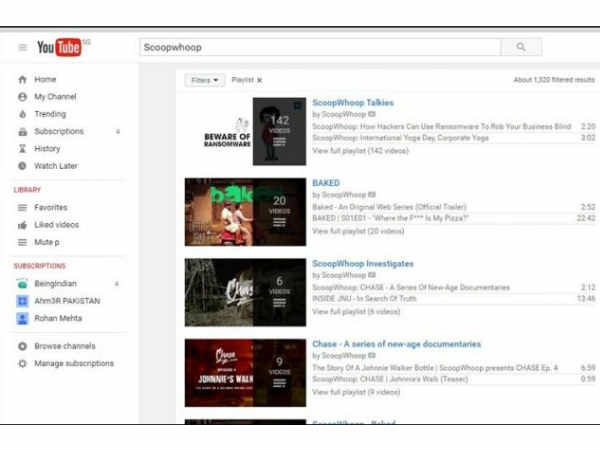
Task: Open the ScoopWhoop Investigates playlist title
Action: (x=363, y=264)
